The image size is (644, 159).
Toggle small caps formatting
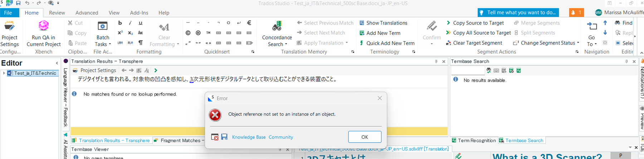(141, 33)
